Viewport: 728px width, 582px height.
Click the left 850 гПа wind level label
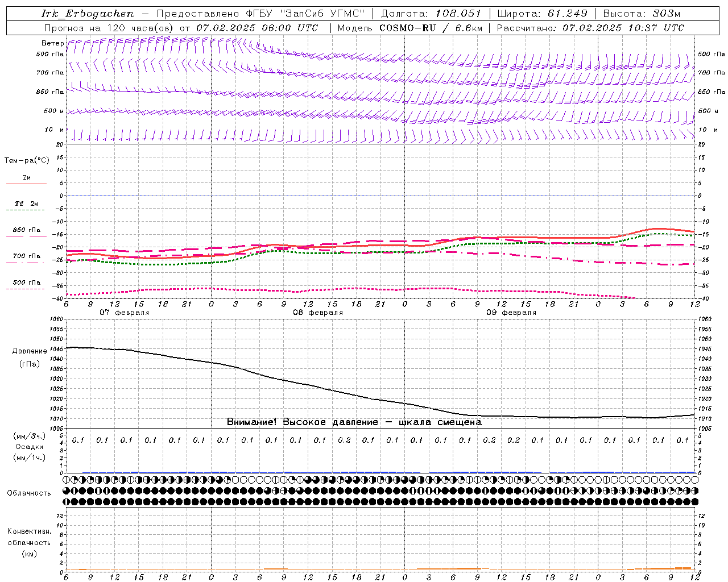point(50,92)
